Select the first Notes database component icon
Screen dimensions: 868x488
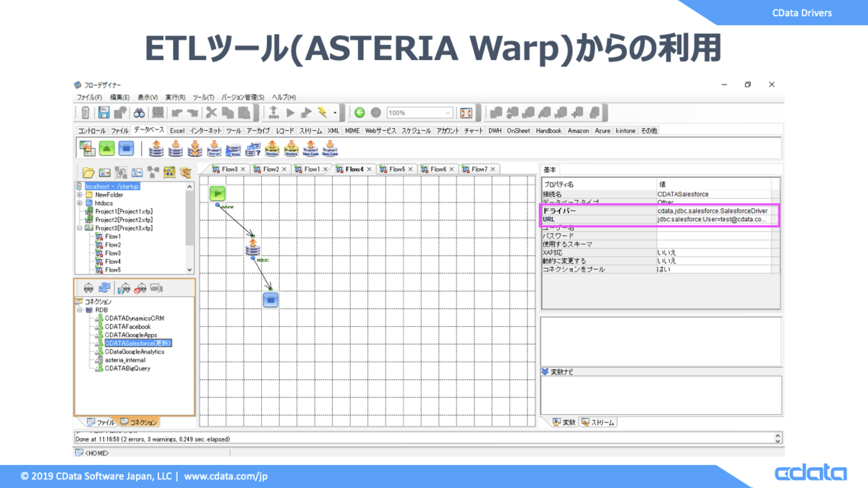pos(272,149)
